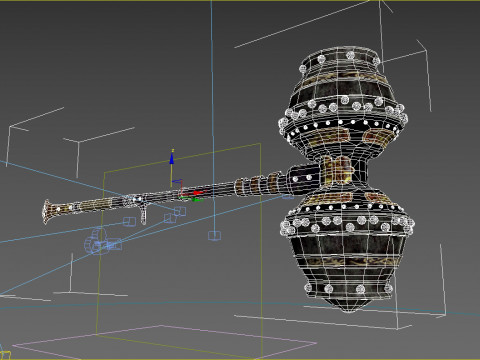Screen dimensions: 480x360
Task: Select the blue wireframe camera object
Action: pos(103,242)
